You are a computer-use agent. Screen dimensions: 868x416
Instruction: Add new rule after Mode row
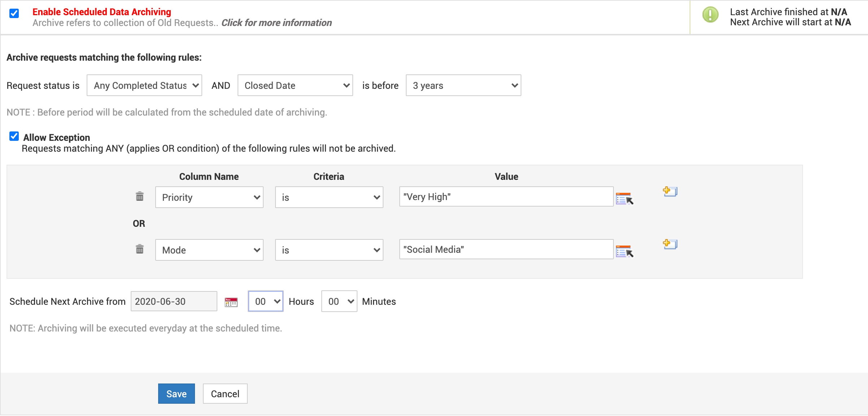tap(670, 244)
